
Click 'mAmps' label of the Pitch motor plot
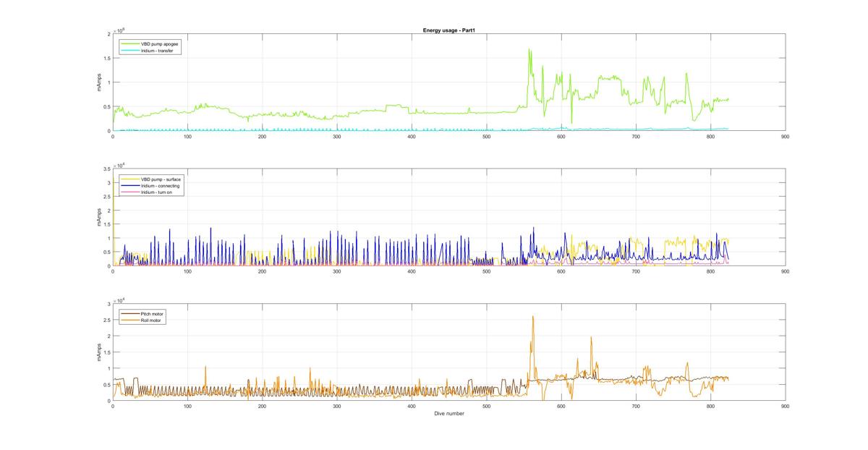pyautogui.click(x=100, y=352)
